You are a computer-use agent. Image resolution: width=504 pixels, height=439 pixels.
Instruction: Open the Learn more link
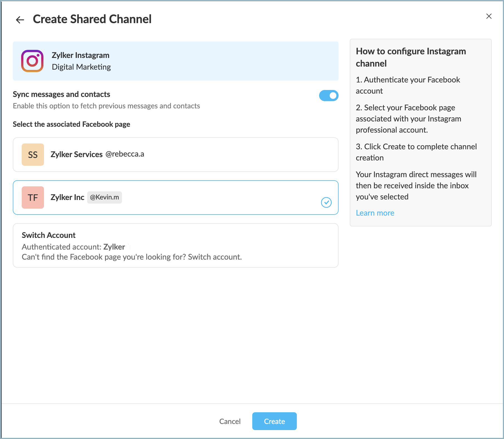click(375, 213)
